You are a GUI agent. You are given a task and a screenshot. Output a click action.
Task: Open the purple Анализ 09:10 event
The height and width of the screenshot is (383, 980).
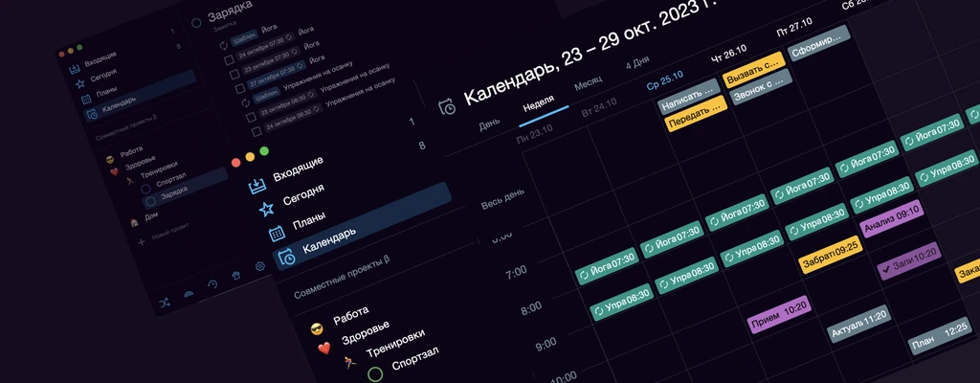click(x=891, y=219)
